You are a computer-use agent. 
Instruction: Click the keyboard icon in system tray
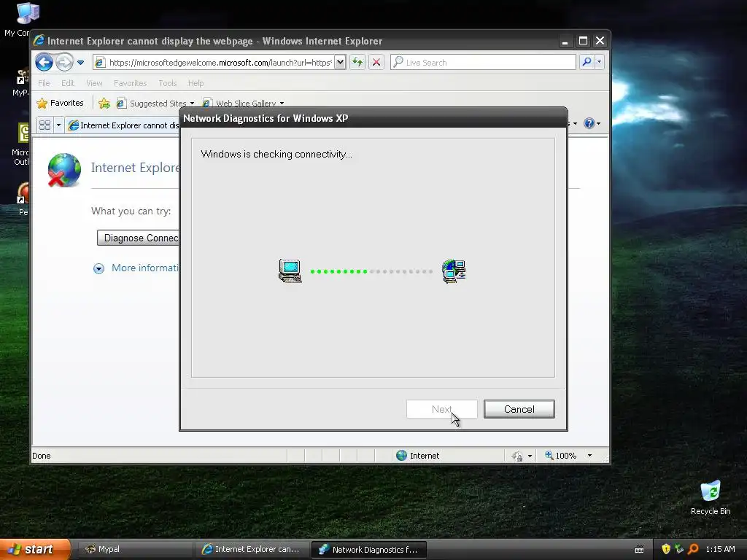click(x=639, y=550)
